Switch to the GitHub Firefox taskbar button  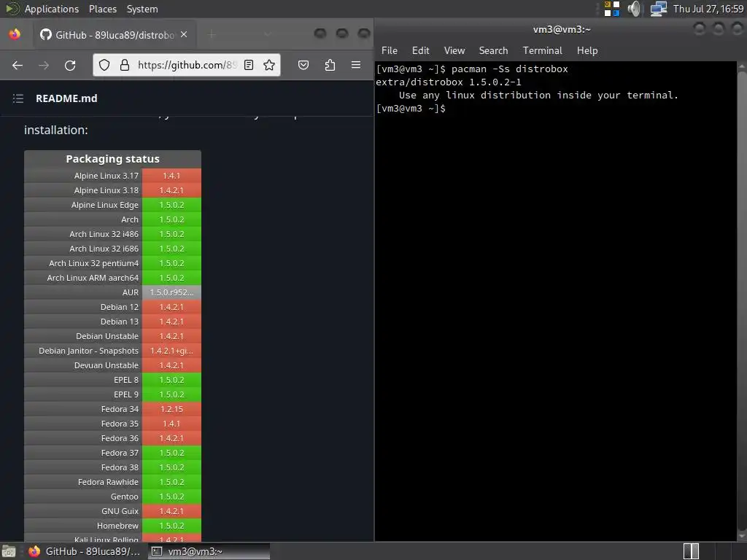85,551
